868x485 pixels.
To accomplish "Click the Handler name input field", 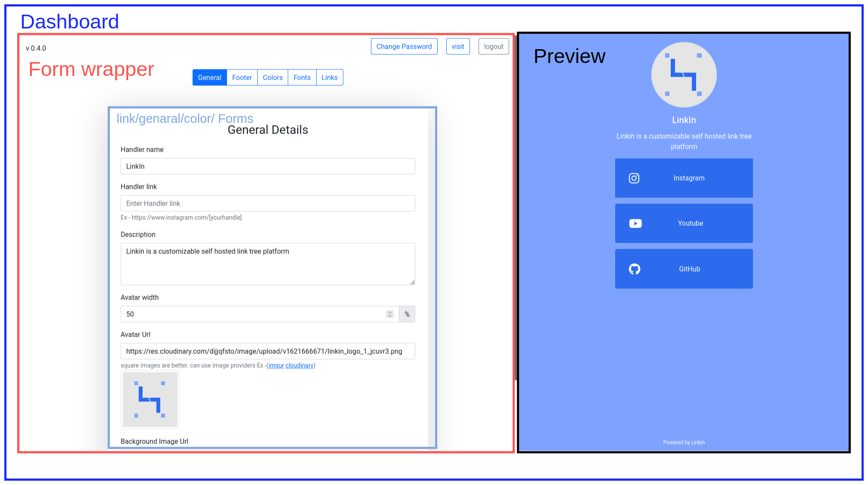I will (x=267, y=166).
